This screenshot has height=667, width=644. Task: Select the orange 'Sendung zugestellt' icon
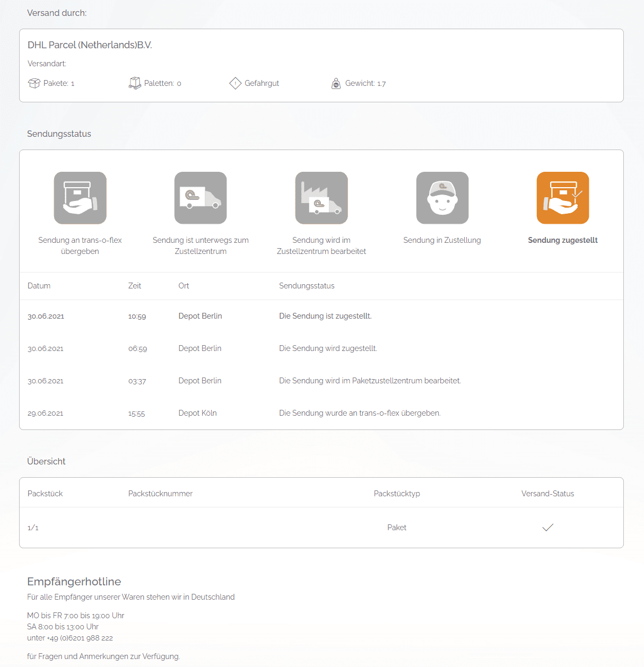pyautogui.click(x=563, y=198)
